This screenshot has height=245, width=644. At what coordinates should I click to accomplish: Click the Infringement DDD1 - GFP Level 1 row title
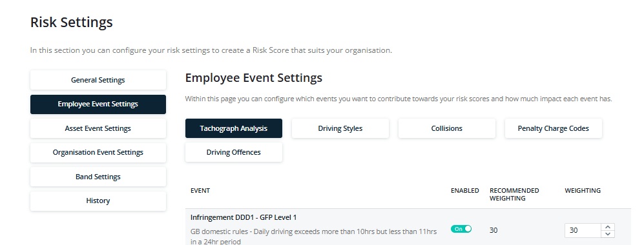(244, 217)
